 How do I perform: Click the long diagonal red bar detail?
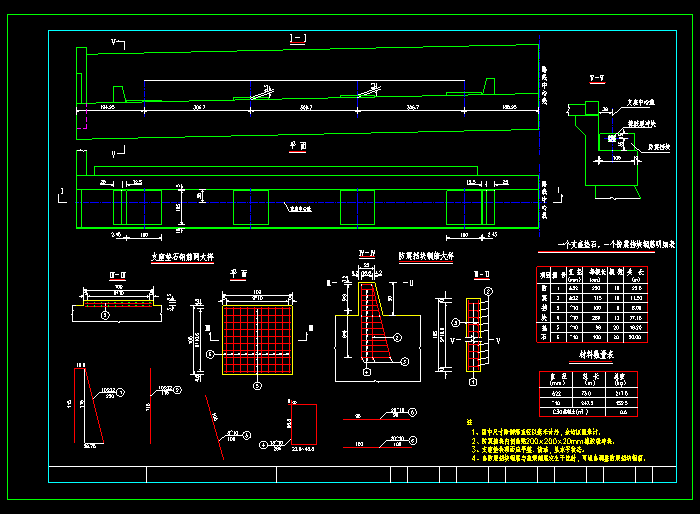(213, 420)
